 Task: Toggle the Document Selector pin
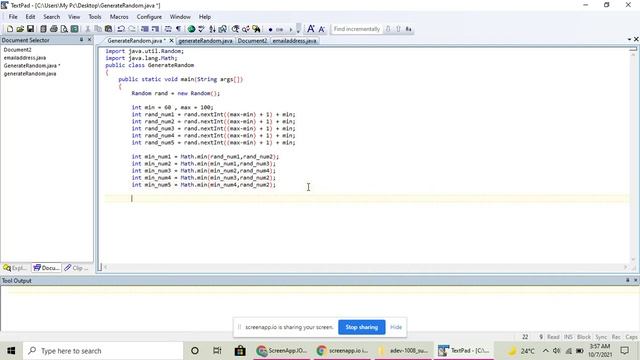click(81, 40)
